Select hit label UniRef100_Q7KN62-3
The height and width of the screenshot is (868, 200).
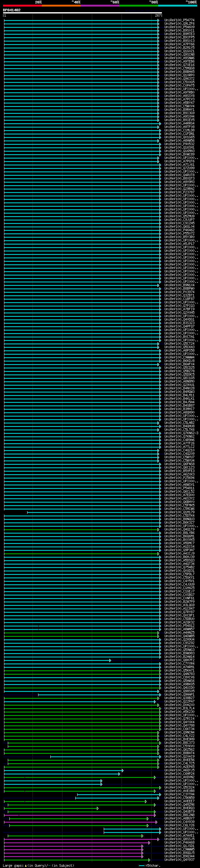(x=181, y=433)
